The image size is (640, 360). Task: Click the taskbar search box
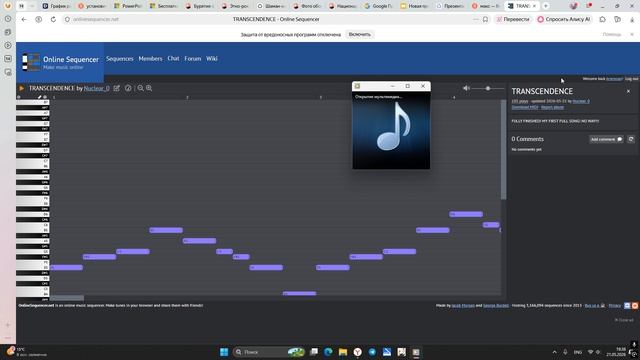269,352
